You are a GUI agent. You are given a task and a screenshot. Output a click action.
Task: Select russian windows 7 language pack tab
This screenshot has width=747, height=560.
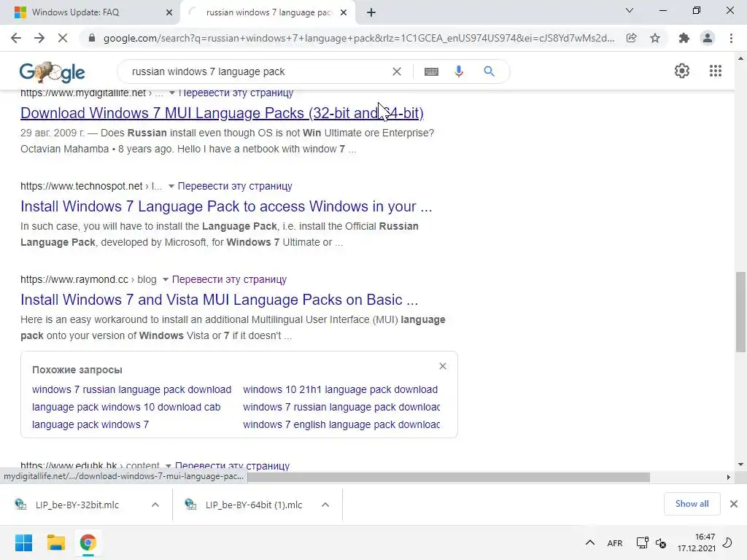269,12
